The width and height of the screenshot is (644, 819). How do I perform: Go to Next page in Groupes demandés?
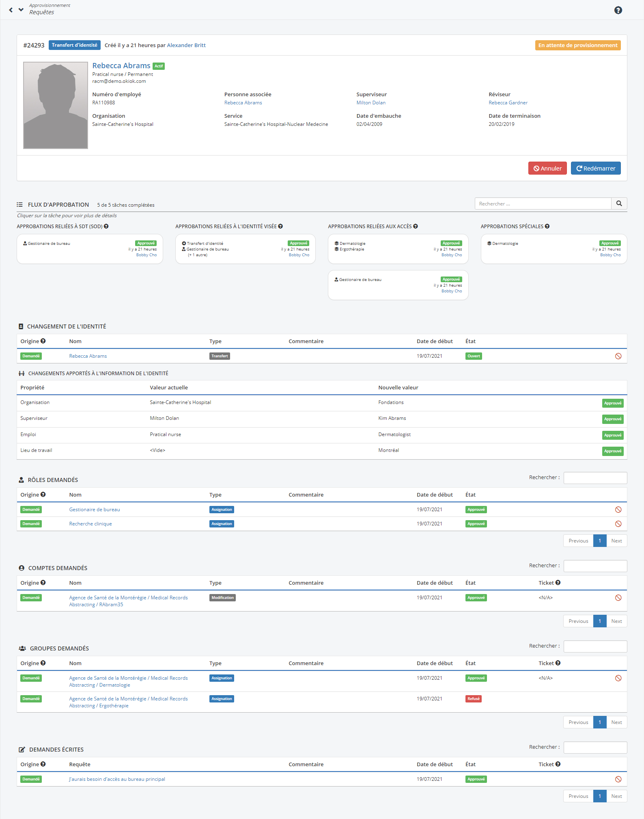point(616,722)
